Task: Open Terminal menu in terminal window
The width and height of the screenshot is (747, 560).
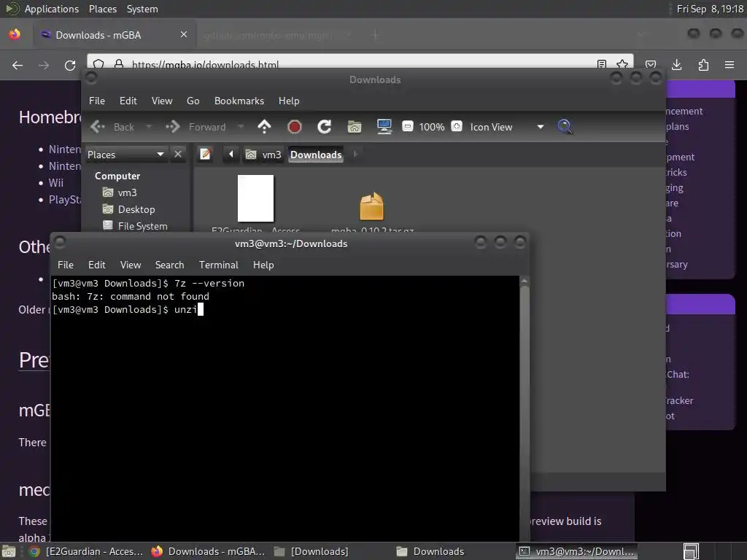Action: pyautogui.click(x=219, y=265)
